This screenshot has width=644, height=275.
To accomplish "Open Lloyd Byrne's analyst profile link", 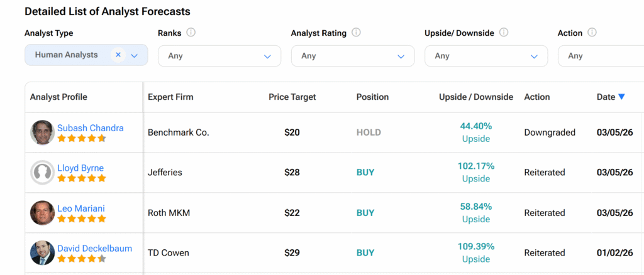I will 80,168.
